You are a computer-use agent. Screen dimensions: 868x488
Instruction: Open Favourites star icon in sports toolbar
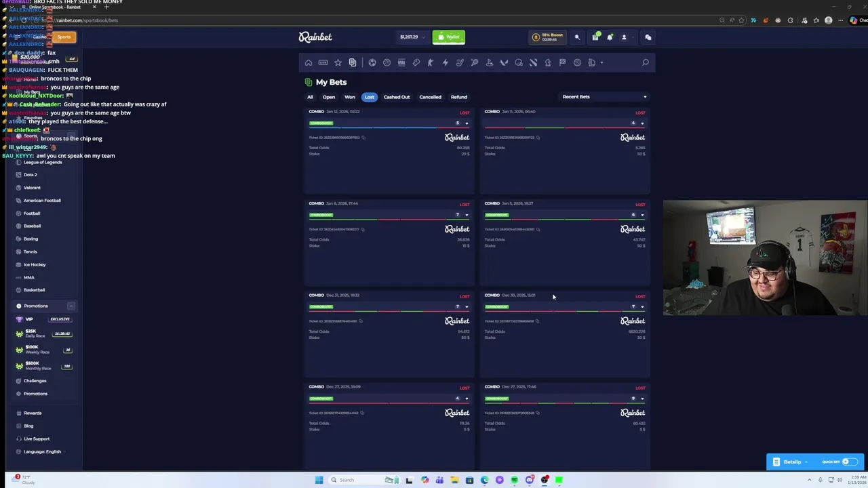click(x=338, y=62)
